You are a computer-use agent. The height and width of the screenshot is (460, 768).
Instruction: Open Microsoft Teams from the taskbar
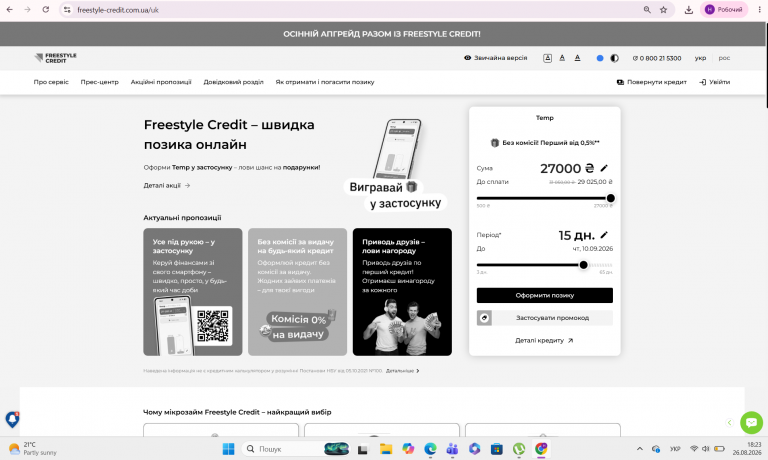(x=452, y=449)
